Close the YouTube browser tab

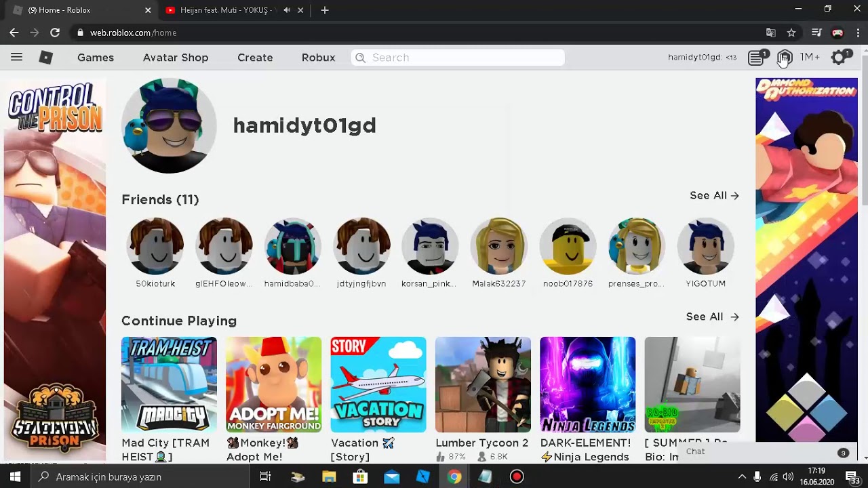click(x=300, y=10)
